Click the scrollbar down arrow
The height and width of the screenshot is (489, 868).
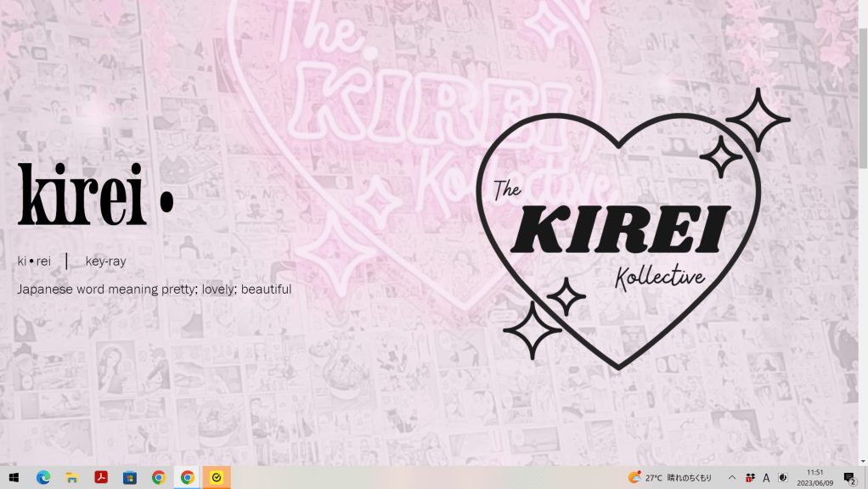(863, 460)
